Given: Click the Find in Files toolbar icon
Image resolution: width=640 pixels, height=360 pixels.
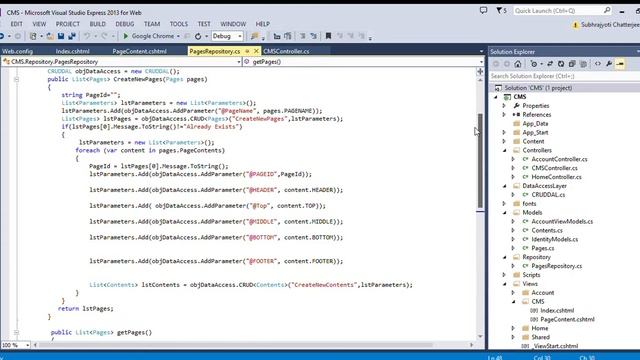Looking at the screenshot, I should [255, 36].
